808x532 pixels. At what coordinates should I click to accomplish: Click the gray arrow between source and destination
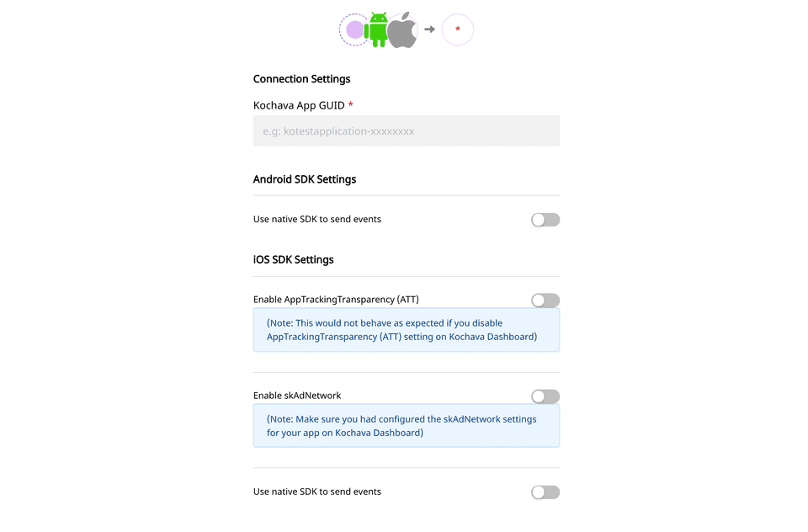coord(429,29)
